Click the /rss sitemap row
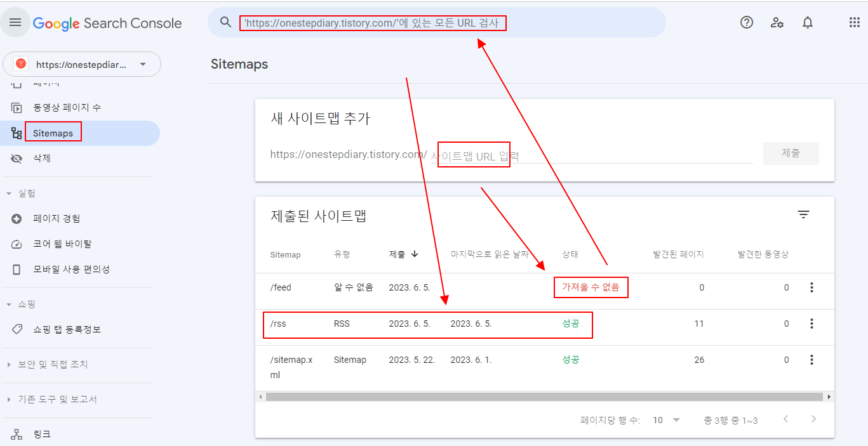Screen dimensions: 868x446 [x=544, y=327]
